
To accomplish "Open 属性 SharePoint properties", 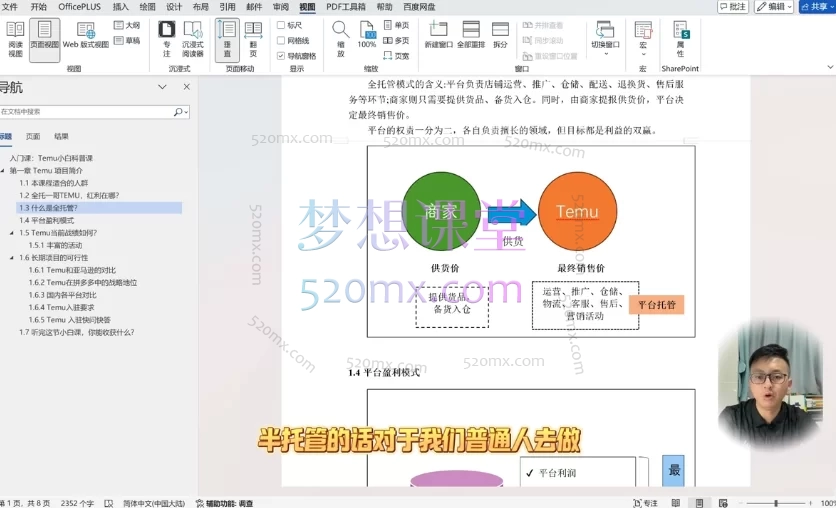I will coord(680,38).
